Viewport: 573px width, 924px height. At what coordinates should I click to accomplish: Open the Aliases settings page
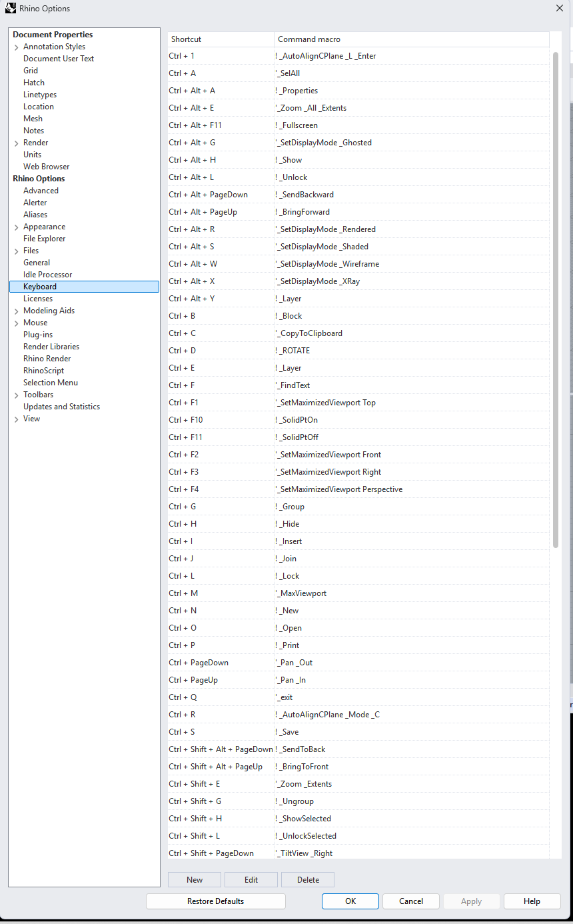point(36,215)
